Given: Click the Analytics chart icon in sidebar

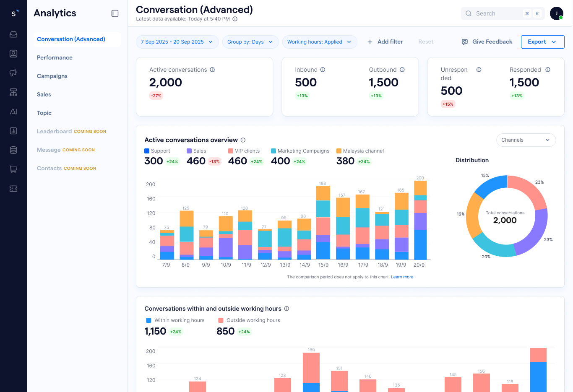Looking at the screenshot, I should 13,131.
